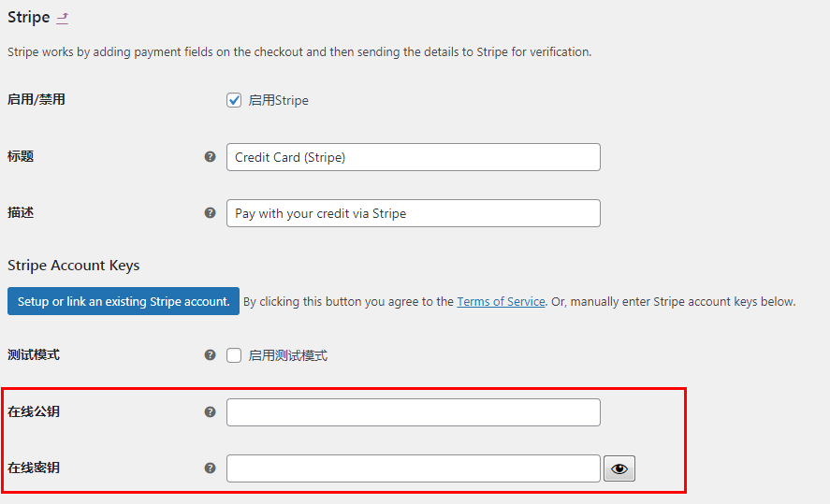Show the secret key with eye icon
Image resolution: width=830 pixels, height=504 pixels.
[x=619, y=468]
